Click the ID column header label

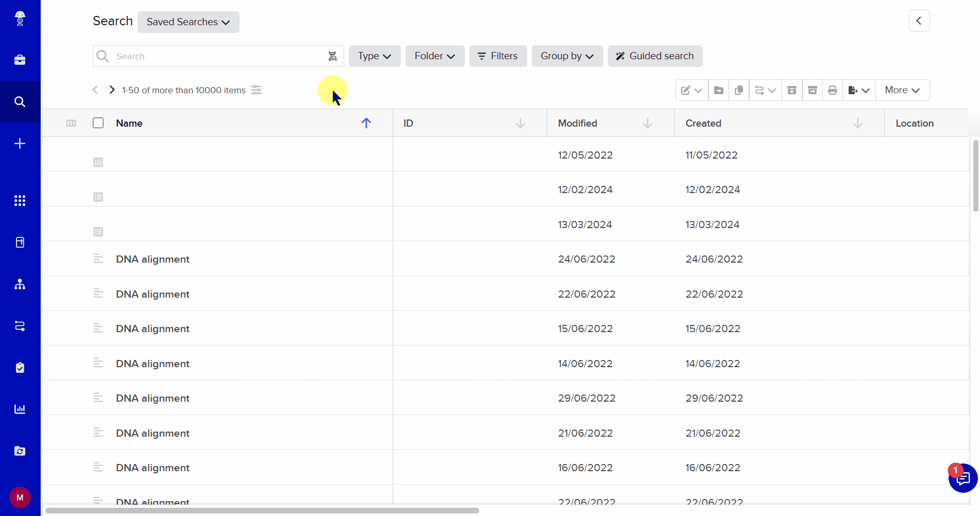pyautogui.click(x=408, y=123)
